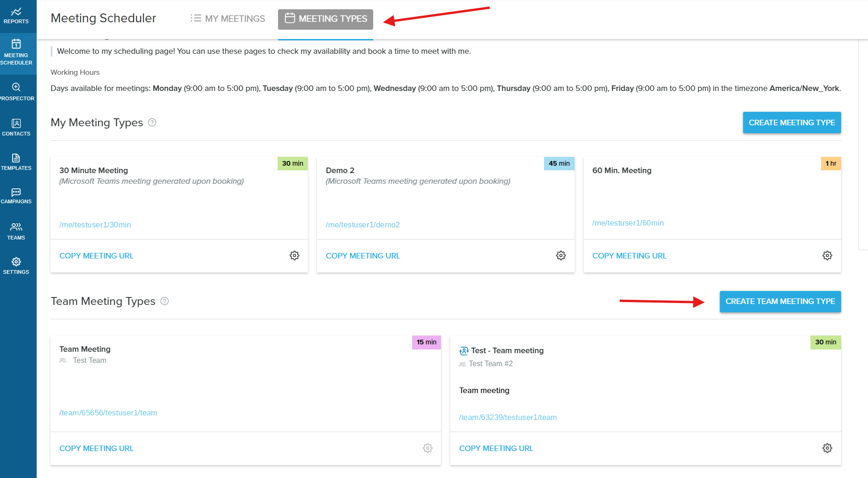Click help icon next to Team Meeting Types

(x=164, y=301)
